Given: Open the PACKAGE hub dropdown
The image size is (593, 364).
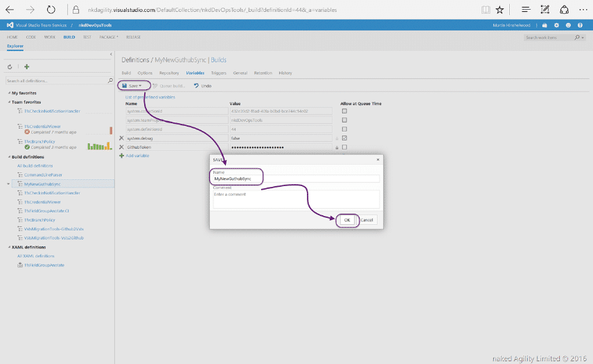Looking at the screenshot, I should 109,37.
